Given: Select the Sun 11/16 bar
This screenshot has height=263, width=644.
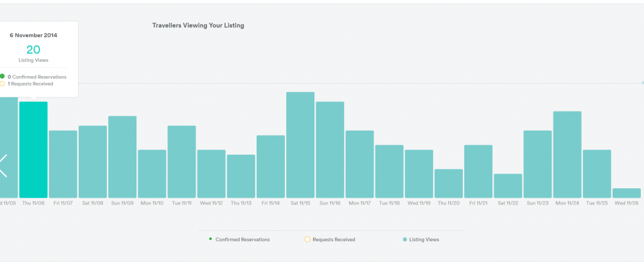Looking at the screenshot, I should click(x=330, y=150).
